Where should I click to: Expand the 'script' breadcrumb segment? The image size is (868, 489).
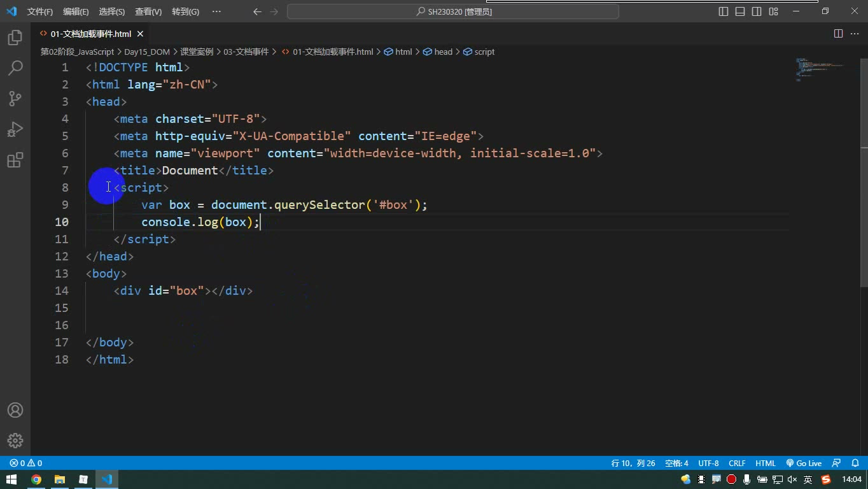coord(479,52)
